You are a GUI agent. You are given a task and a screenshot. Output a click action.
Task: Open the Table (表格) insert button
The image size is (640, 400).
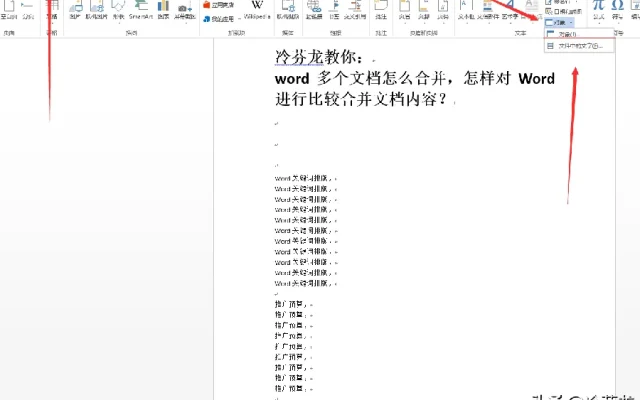52,10
